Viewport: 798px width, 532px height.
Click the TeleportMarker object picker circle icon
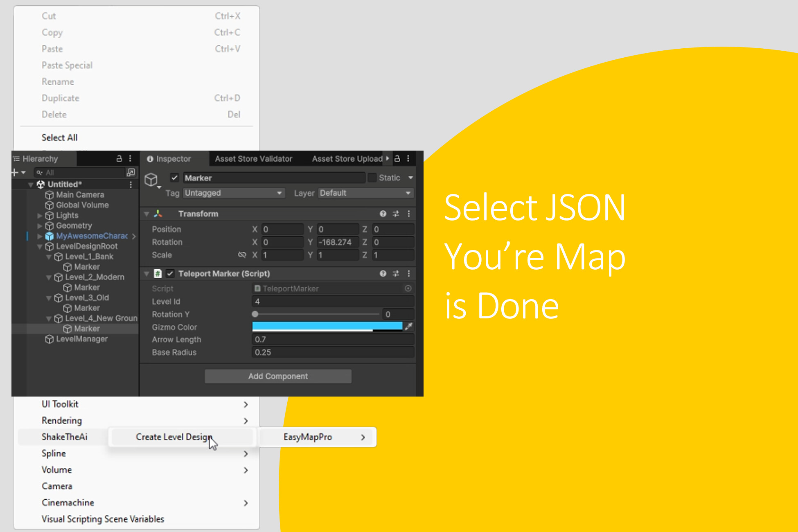408,289
